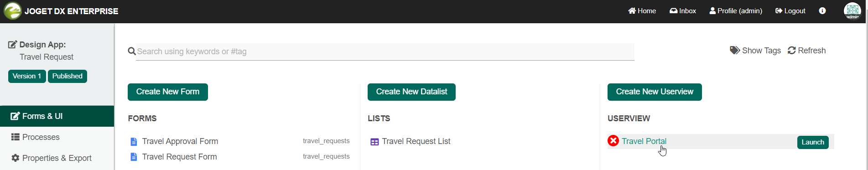The image size is (868, 170).
Task: Click the Create New Form button
Action: point(168,92)
